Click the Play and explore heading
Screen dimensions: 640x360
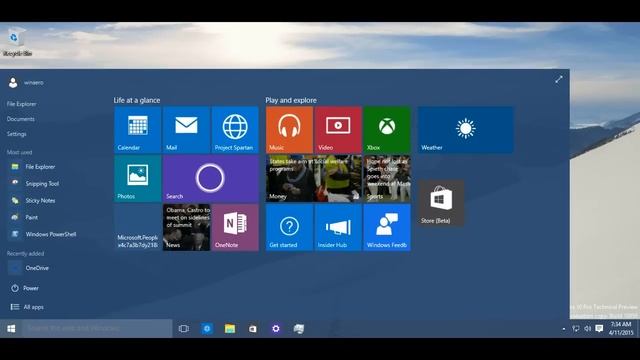coord(291,100)
